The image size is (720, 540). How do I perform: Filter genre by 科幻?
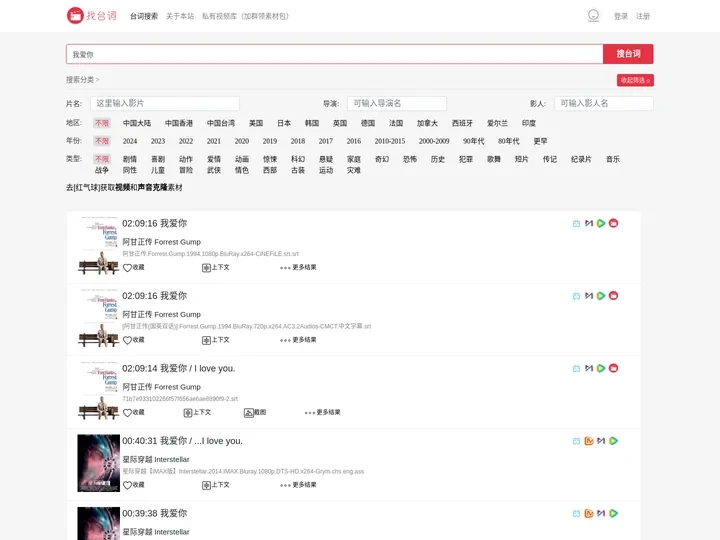(298, 159)
